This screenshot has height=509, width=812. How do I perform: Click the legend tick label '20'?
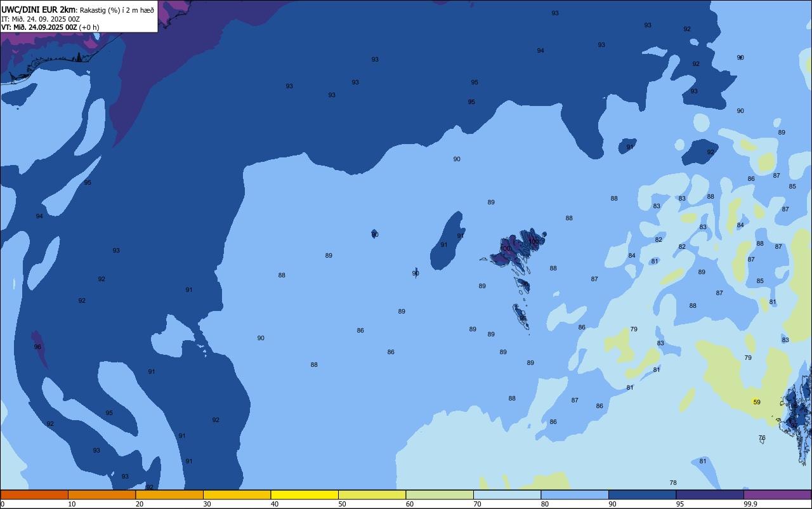pos(140,504)
